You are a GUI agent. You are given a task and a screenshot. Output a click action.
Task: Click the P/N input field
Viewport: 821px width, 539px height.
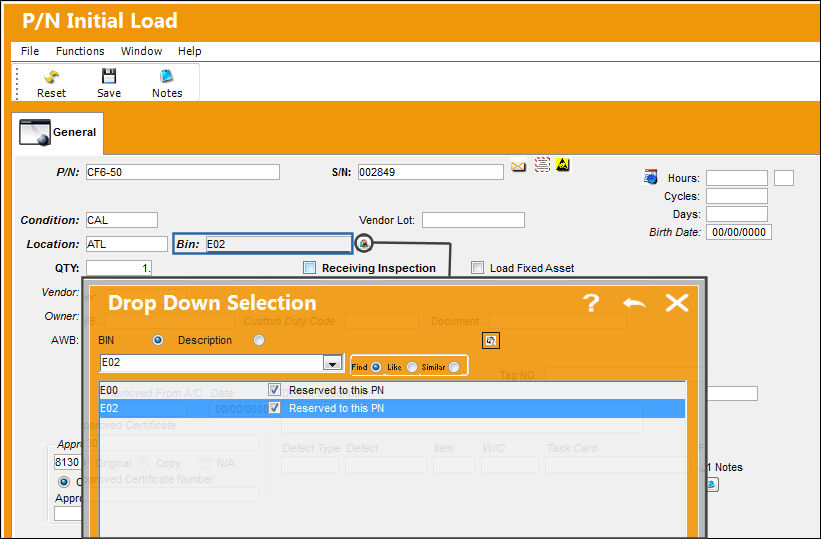[x=183, y=172]
